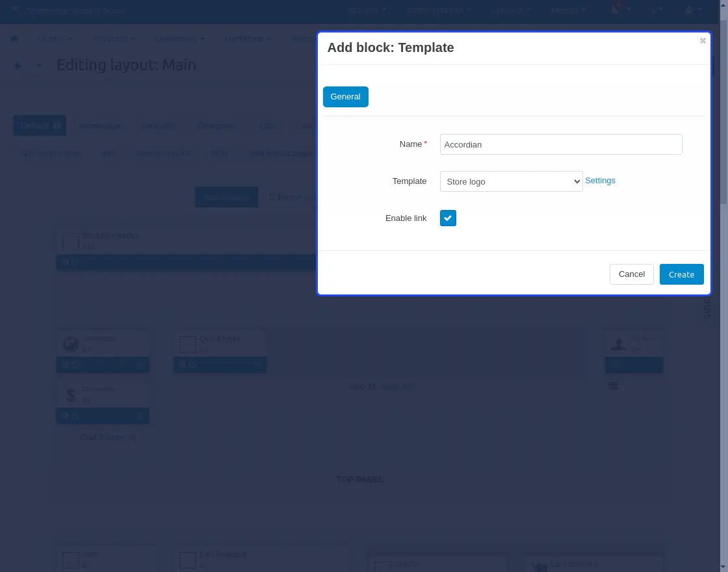This screenshot has height=572, width=728.
Task: Click the person icon of My Account block
Action: click(x=618, y=344)
